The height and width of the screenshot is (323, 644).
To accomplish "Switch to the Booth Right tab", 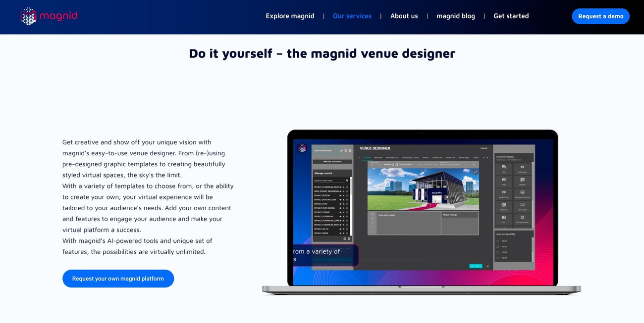I will [x=464, y=158].
